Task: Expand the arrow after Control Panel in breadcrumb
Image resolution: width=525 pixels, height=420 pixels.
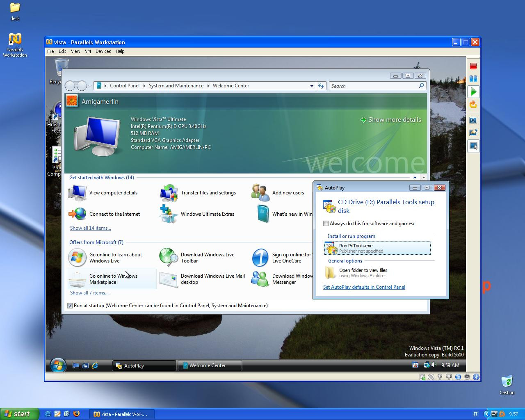Action: [144, 86]
